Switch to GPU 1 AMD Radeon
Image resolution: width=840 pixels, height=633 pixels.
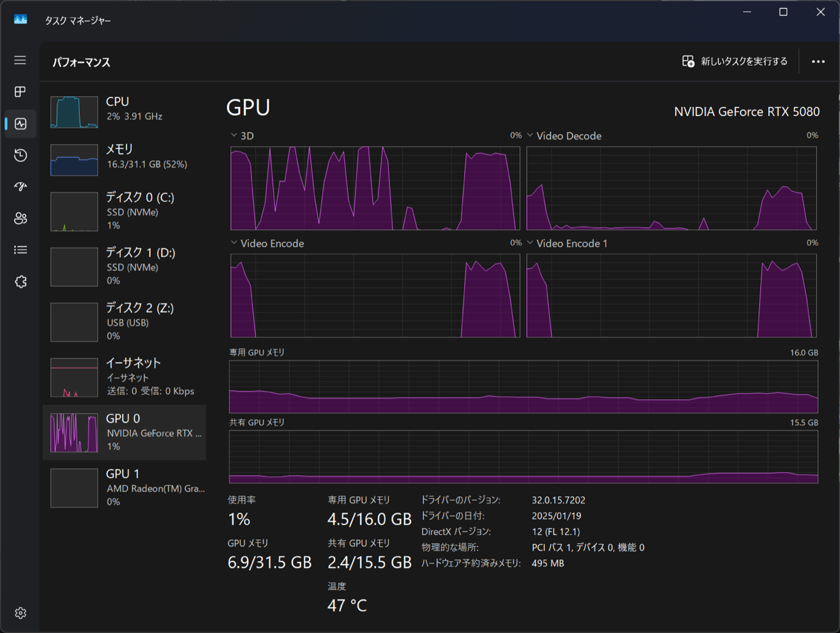point(125,488)
